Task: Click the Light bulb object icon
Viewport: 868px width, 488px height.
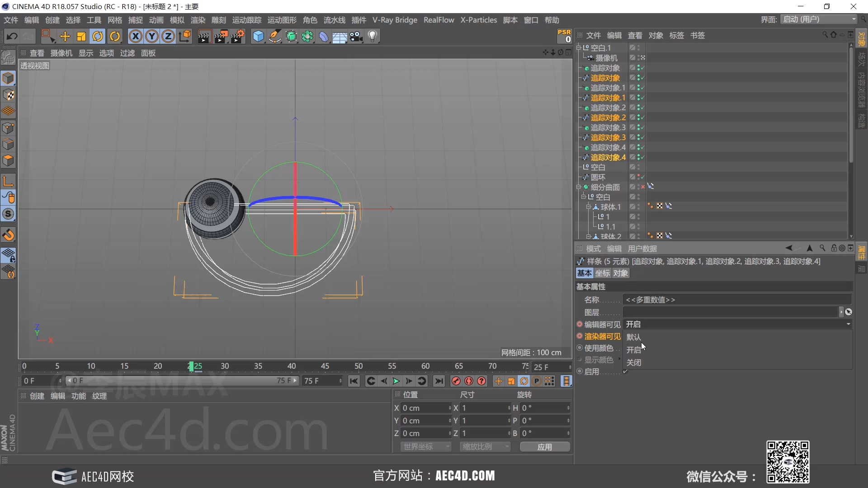Action: [x=372, y=37]
